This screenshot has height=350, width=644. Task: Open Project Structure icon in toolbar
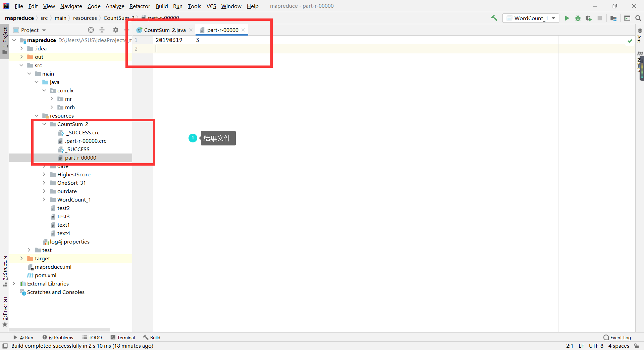[613, 18]
